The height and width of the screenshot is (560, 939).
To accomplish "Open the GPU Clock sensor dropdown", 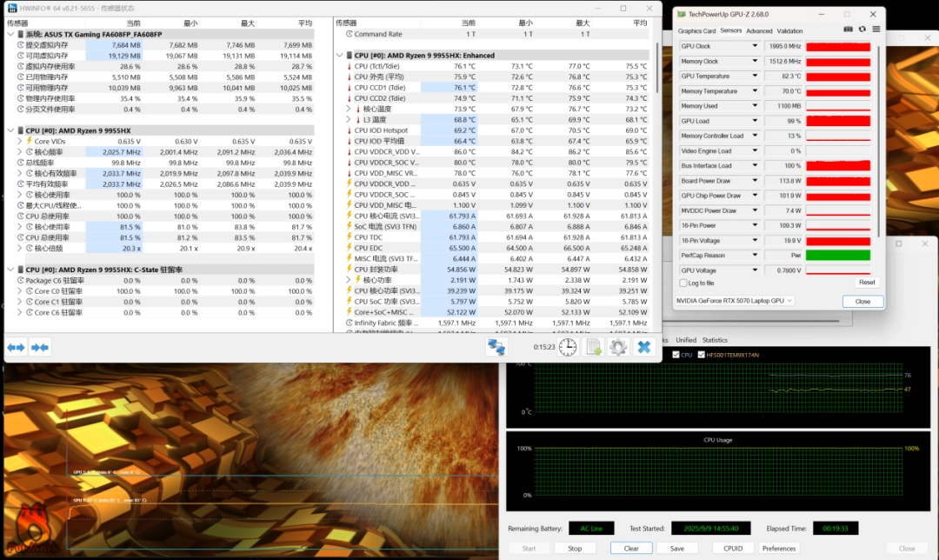I will [755, 46].
